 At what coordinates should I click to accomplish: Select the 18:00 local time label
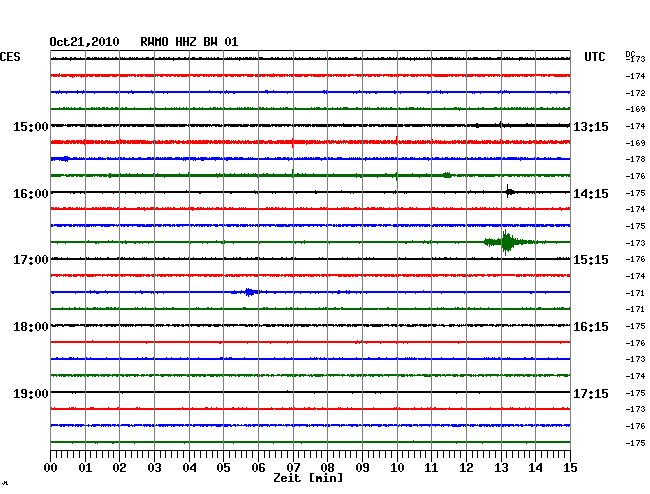tap(31, 327)
